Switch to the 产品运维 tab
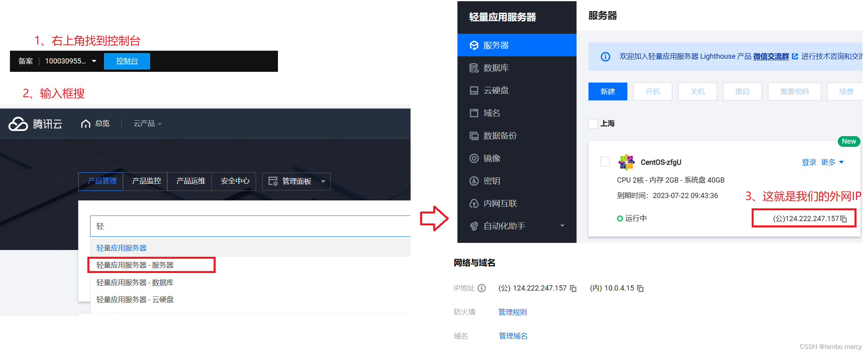868x354 pixels. click(x=189, y=181)
